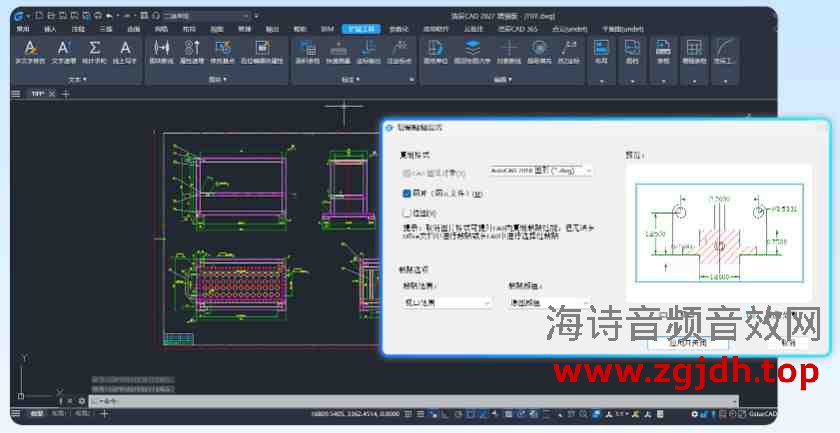Open the lower-right dropdown in paste options

tap(550, 303)
